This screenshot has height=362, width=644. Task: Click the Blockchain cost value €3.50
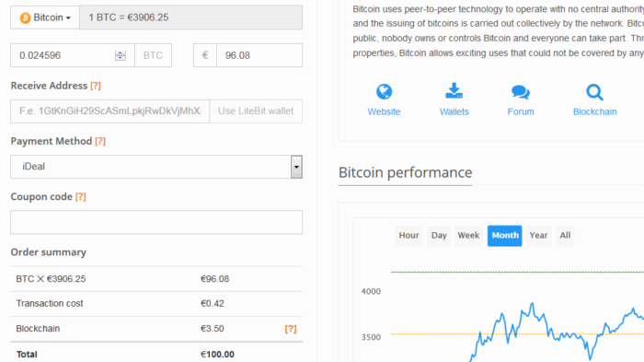tap(213, 329)
